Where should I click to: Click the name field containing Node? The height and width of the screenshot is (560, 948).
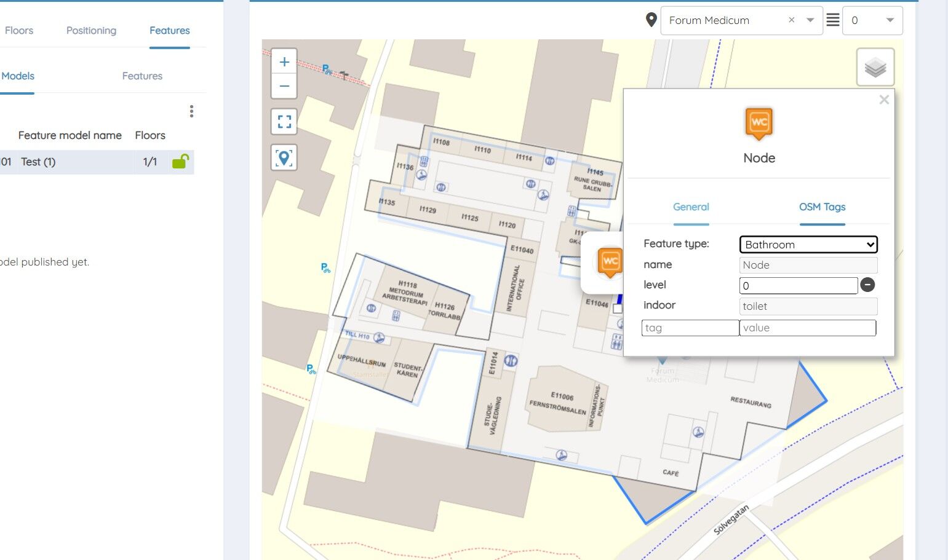[808, 265]
